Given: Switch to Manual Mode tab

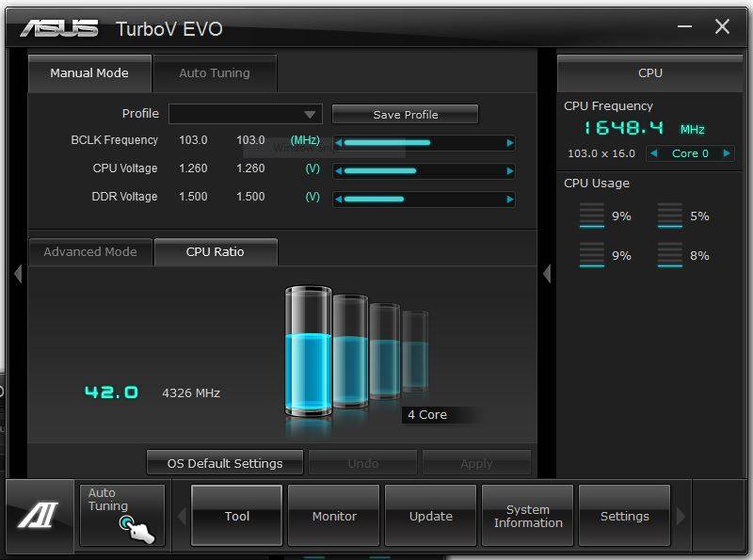Looking at the screenshot, I should click(x=89, y=73).
